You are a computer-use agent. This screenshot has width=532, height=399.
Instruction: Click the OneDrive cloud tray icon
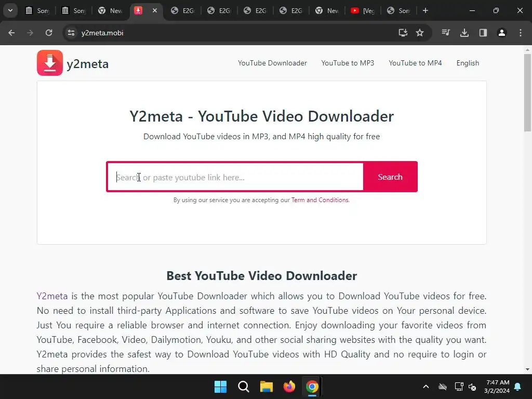(443, 387)
